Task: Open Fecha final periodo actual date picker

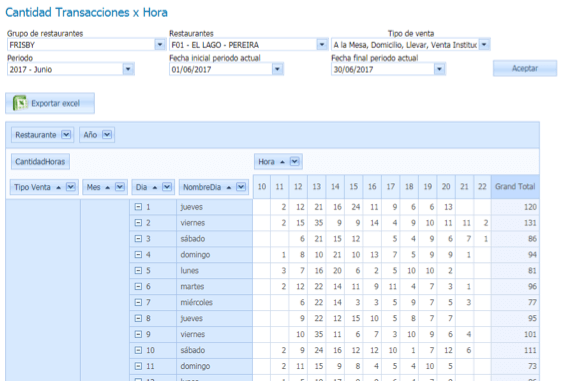Action: pos(439,69)
